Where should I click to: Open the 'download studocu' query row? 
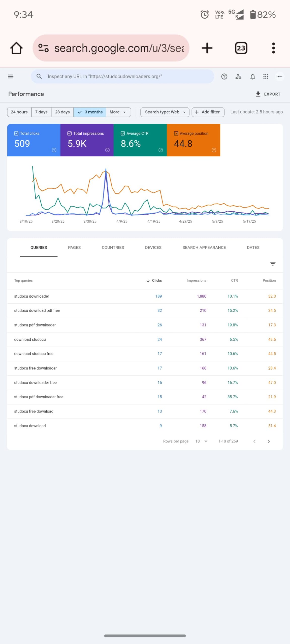145,339
